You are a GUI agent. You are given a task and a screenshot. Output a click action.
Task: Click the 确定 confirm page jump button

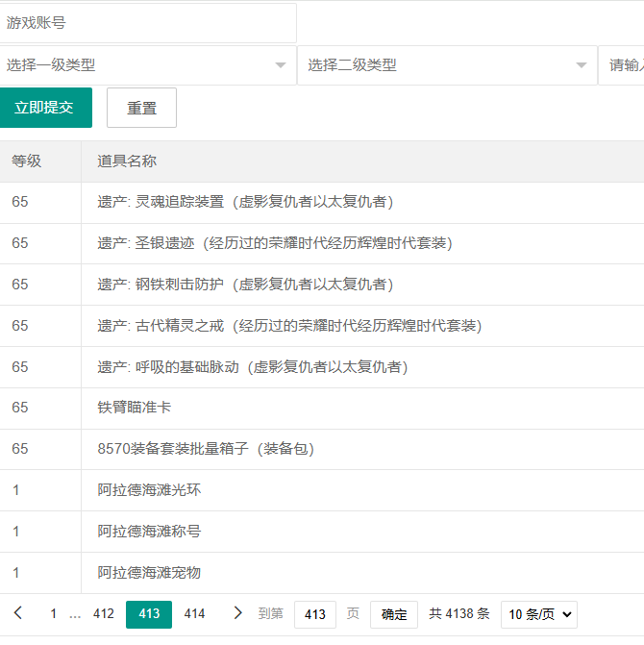[394, 614]
